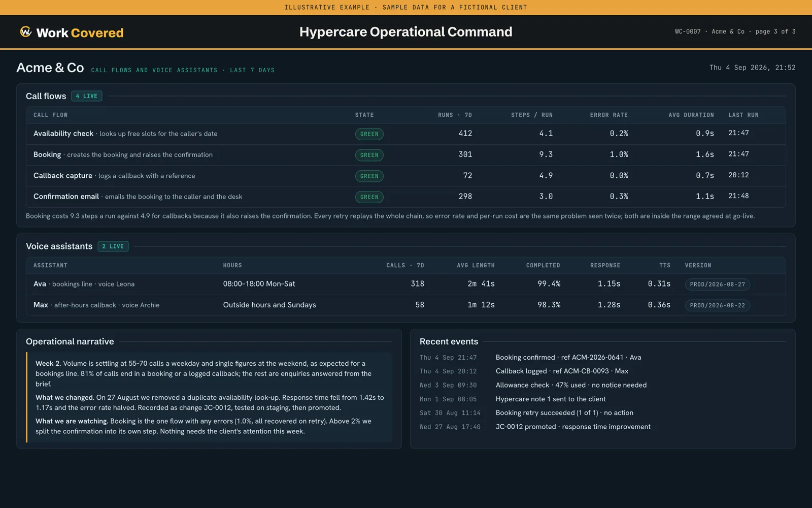This screenshot has width=812, height=508.
Task: Click the 0.7s duration for Callback capture
Action: (705, 176)
